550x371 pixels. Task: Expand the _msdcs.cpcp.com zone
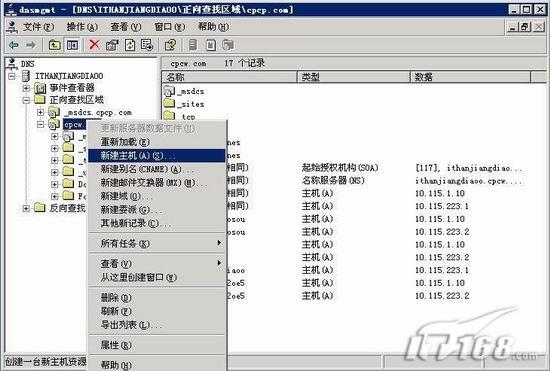click(x=41, y=112)
